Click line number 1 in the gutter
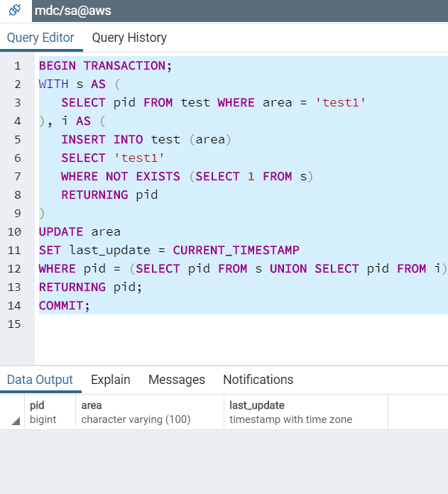448x494 pixels. tap(17, 66)
